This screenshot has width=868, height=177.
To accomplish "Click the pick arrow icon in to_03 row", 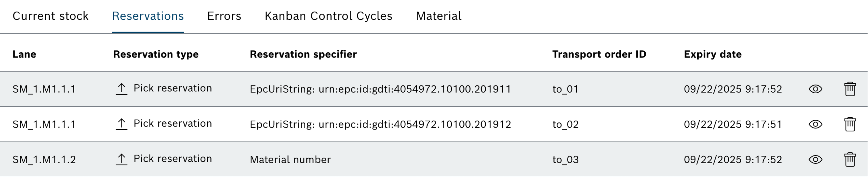I will click(121, 159).
